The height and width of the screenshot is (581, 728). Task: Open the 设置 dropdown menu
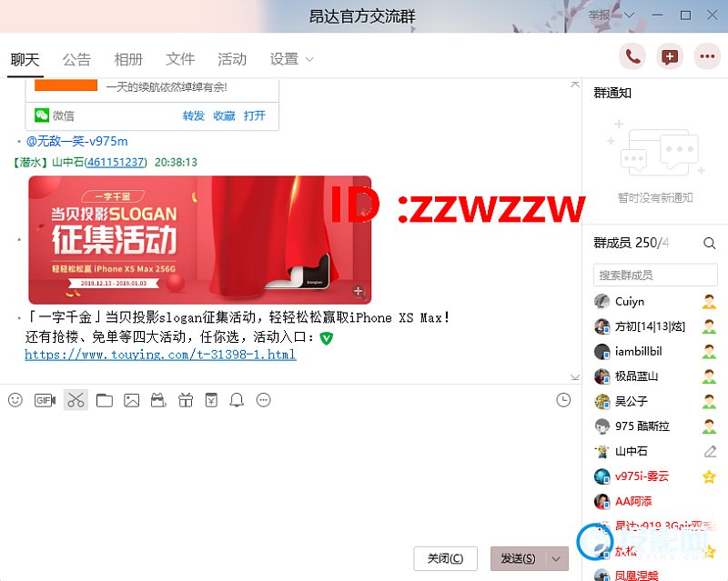click(x=292, y=59)
